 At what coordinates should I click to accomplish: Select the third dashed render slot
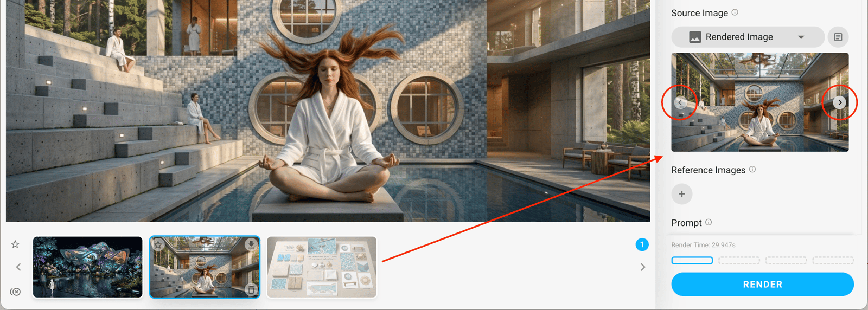click(x=786, y=261)
